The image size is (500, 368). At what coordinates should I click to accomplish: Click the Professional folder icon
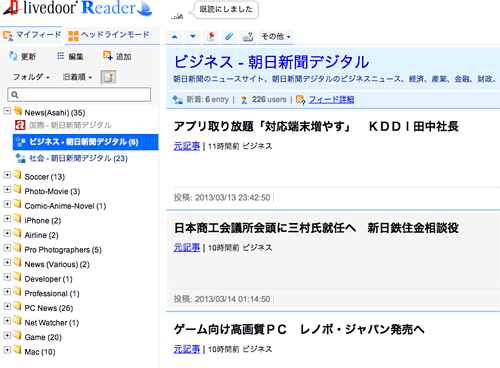tap(17, 291)
